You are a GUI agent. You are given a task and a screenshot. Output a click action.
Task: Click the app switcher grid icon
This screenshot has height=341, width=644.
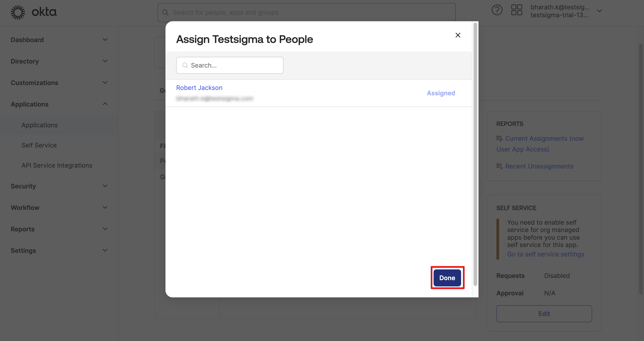point(516,10)
